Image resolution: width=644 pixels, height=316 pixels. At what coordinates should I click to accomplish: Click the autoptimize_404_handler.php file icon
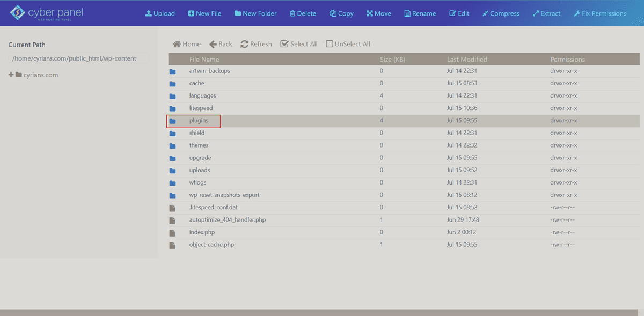point(172,220)
